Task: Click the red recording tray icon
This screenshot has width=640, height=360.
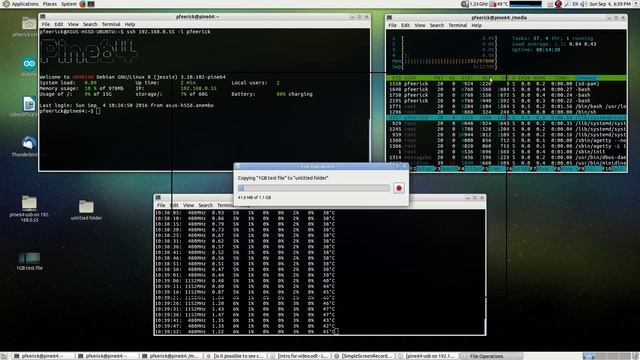Action: coord(558,4)
